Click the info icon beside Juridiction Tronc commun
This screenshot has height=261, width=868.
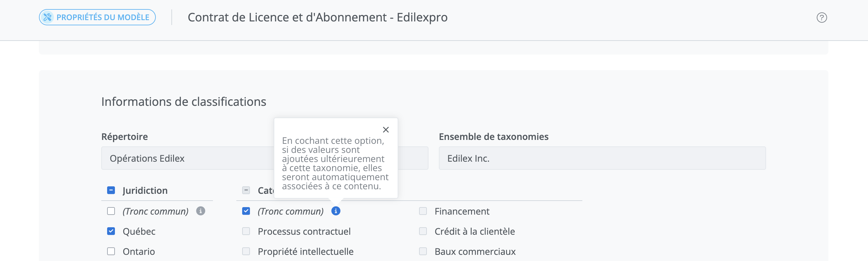201,211
